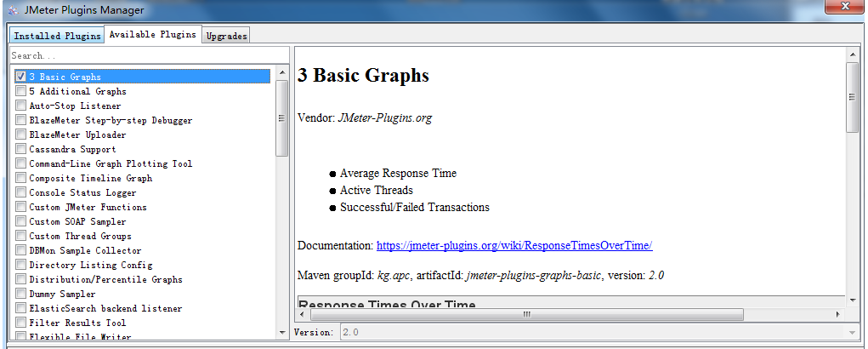The width and height of the screenshot is (868, 349).
Task: Click description pane scroll down arrow
Action: pyautogui.click(x=852, y=300)
